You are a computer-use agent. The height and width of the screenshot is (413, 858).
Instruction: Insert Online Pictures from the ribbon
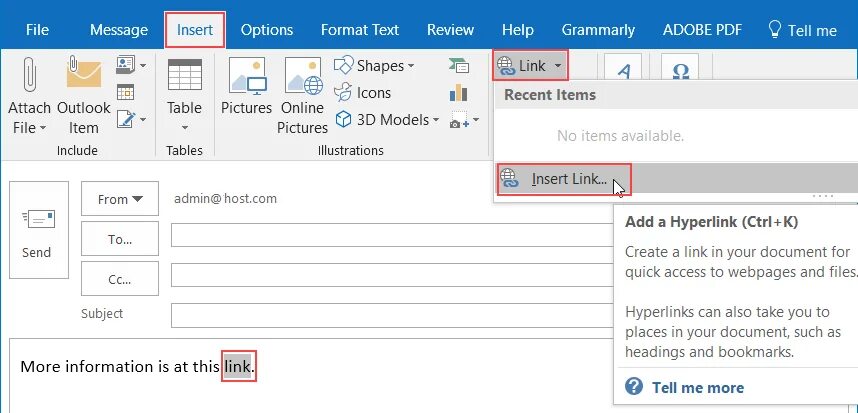(x=302, y=76)
